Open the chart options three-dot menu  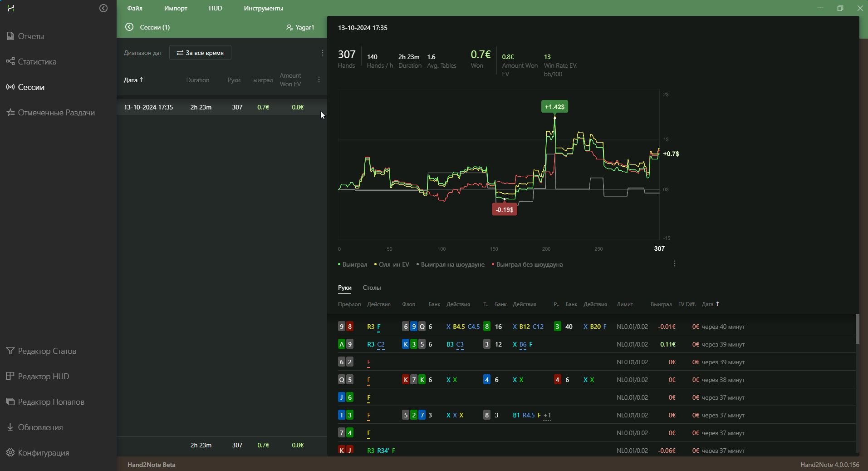point(675,264)
